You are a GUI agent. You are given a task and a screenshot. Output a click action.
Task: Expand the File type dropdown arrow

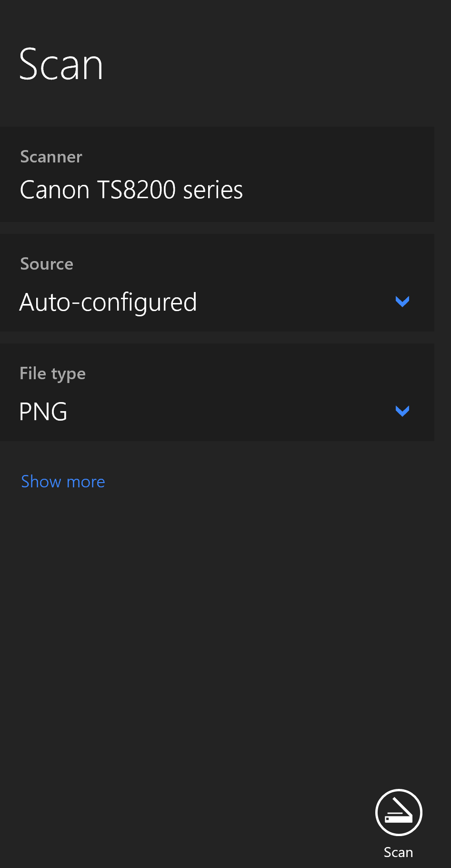click(402, 411)
